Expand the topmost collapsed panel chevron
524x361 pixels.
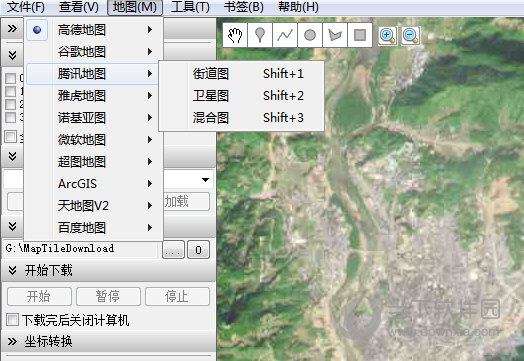click(x=12, y=29)
